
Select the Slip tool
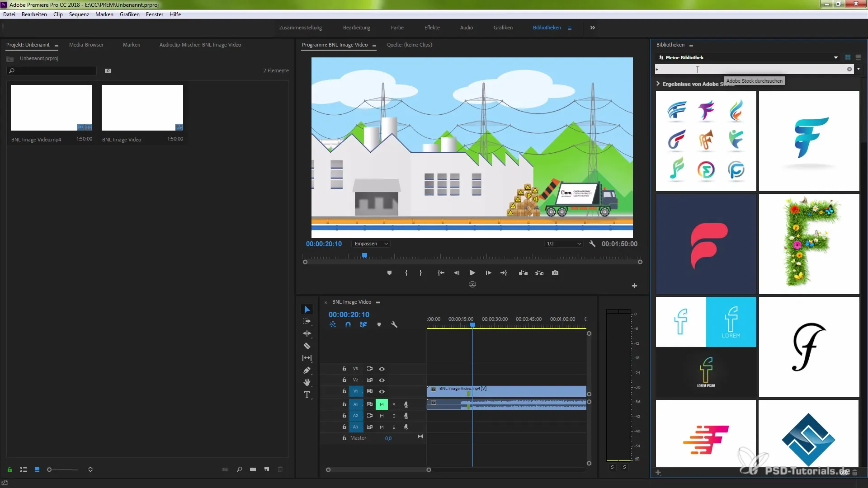[307, 358]
